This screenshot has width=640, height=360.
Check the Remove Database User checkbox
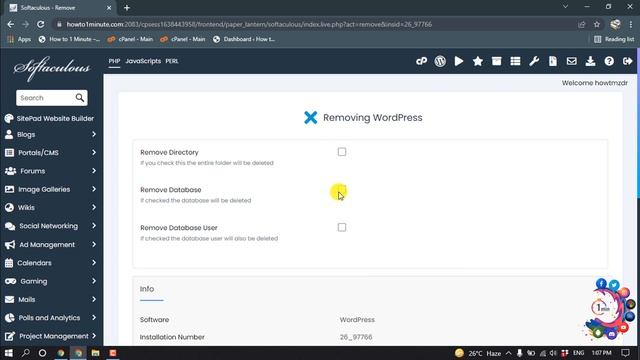pyautogui.click(x=342, y=227)
